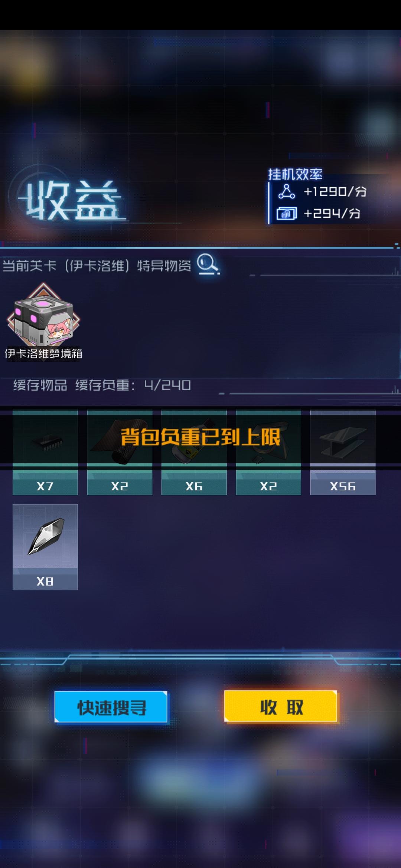
Task: Select the microchip item with X7
Action: [x=45, y=452]
